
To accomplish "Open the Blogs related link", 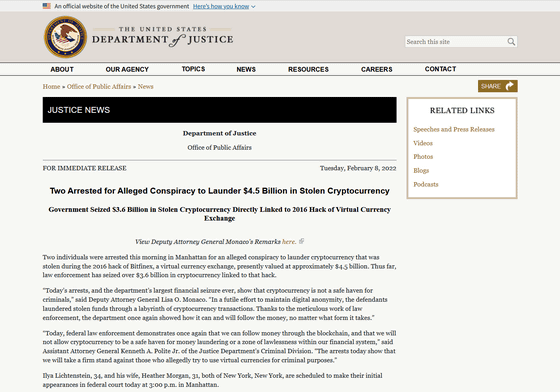I will [421, 171].
